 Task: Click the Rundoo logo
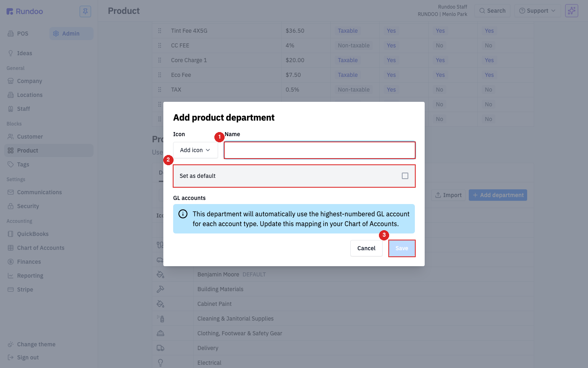[24, 11]
